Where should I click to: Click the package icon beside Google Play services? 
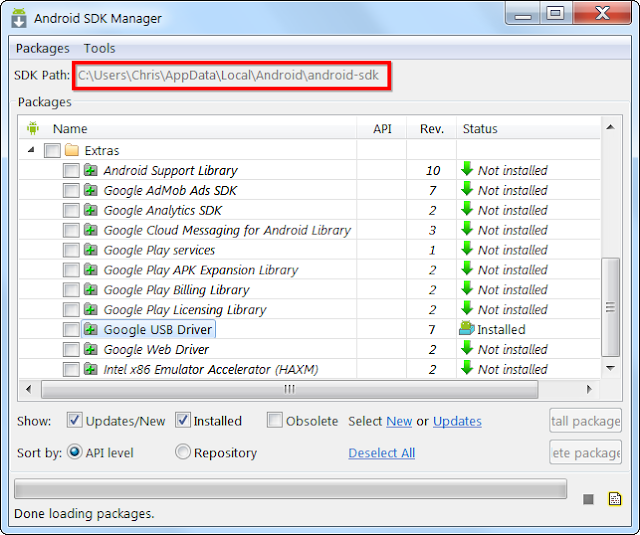tap(91, 249)
